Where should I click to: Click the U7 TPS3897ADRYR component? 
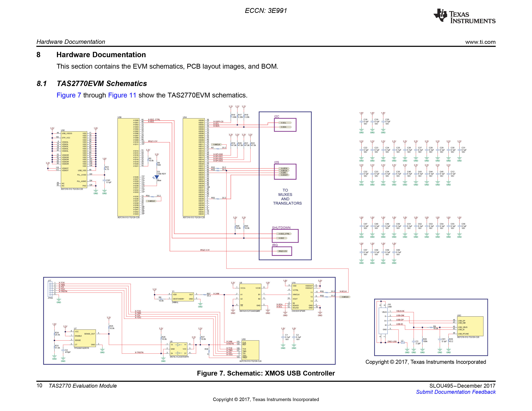pyautogui.click(x=85, y=338)
